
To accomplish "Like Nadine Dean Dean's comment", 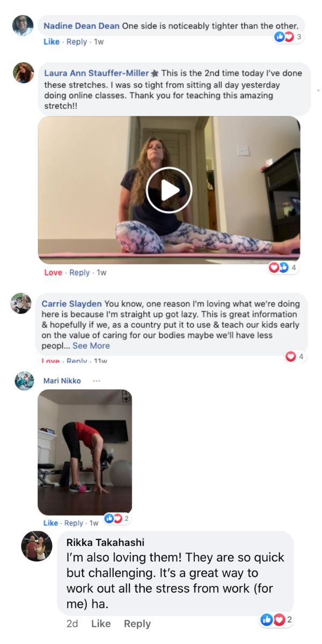I will pos(51,42).
